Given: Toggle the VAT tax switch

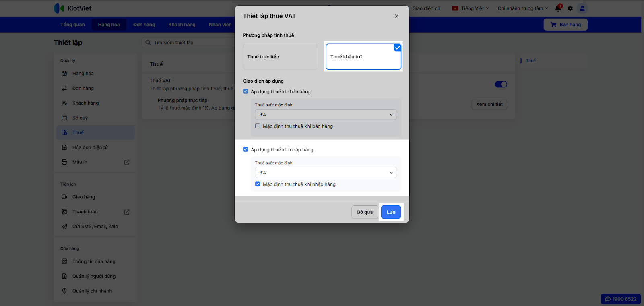Looking at the screenshot, I should tap(501, 84).
